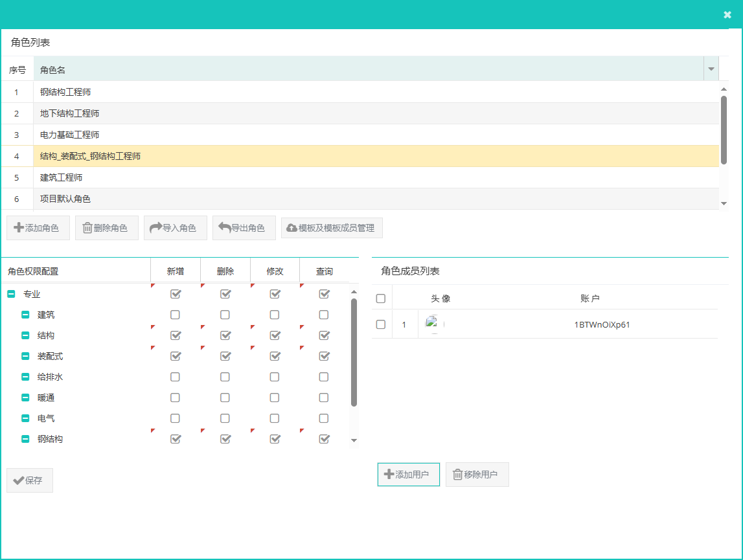Click the trash icon to remove user

click(x=457, y=475)
